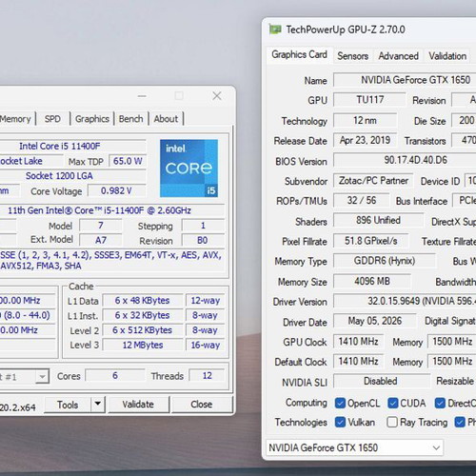This screenshot has height=476, width=476.
Task: Open the socket selection dropdown in CPU-Z
Action: [42, 377]
